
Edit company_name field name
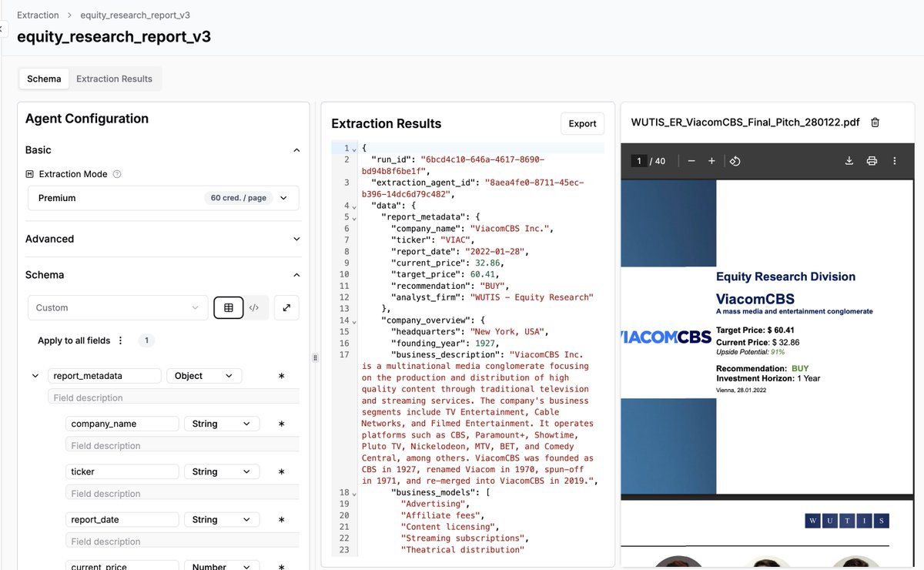pyautogui.click(x=122, y=424)
